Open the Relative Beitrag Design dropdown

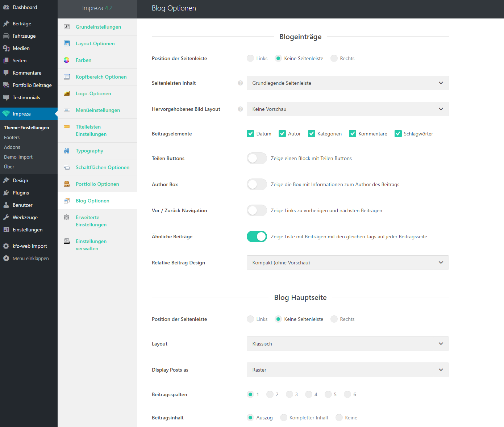click(x=348, y=263)
